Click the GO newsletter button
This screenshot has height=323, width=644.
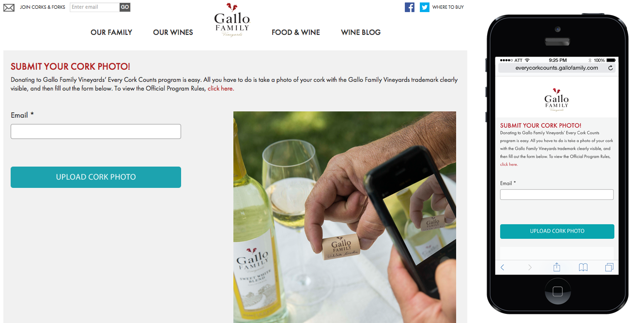125,7
